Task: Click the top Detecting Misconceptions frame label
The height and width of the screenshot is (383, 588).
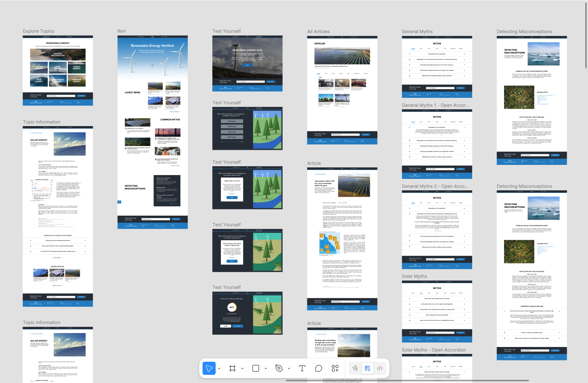Action: tap(524, 32)
